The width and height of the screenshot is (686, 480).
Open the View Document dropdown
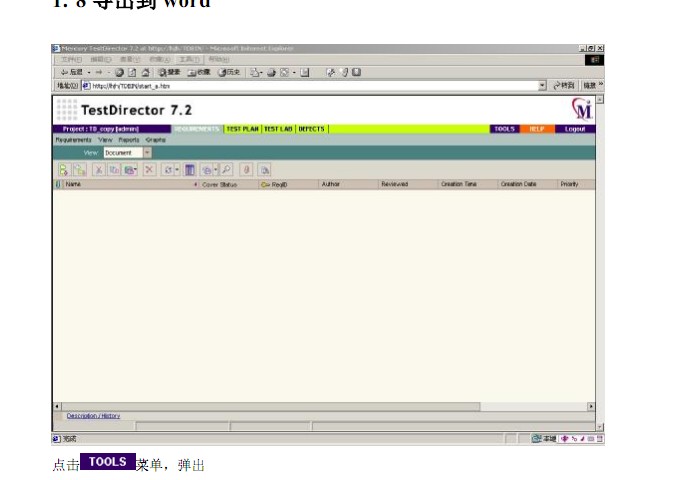pyautogui.click(x=147, y=152)
